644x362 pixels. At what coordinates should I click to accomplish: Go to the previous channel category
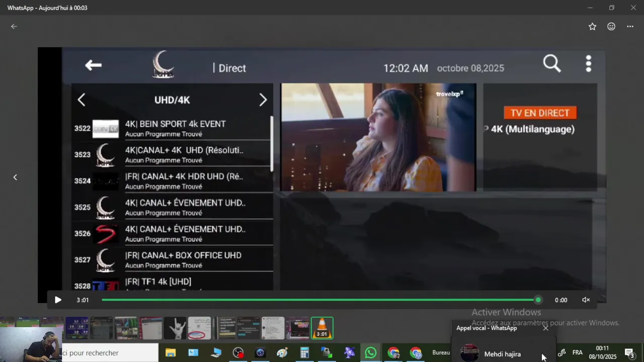pyautogui.click(x=82, y=100)
